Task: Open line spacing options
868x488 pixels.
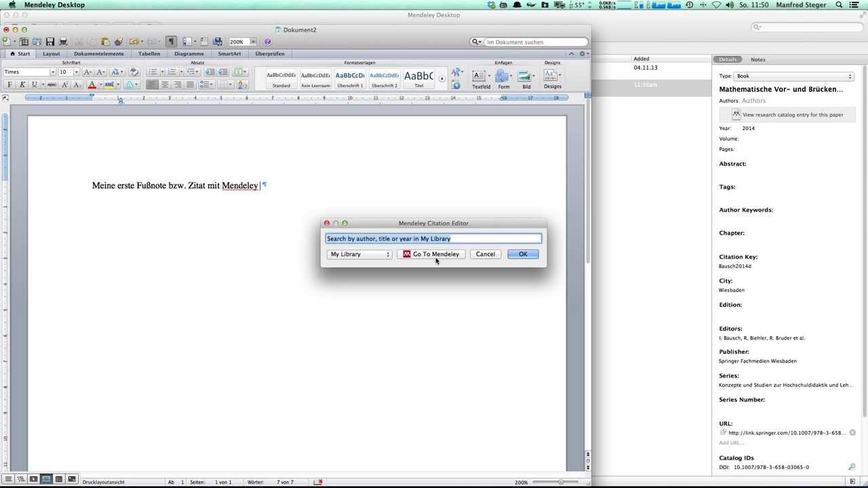Action: (x=206, y=85)
